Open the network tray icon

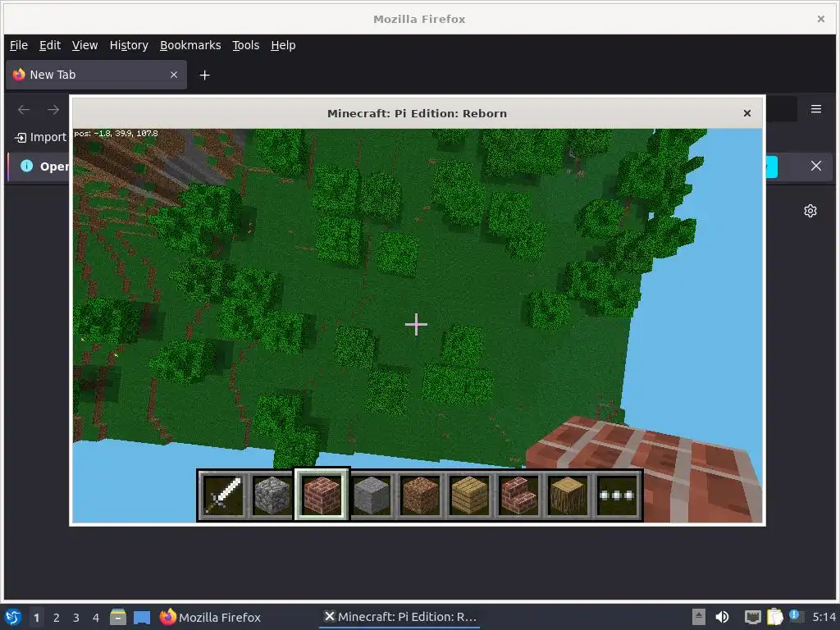[753, 617]
